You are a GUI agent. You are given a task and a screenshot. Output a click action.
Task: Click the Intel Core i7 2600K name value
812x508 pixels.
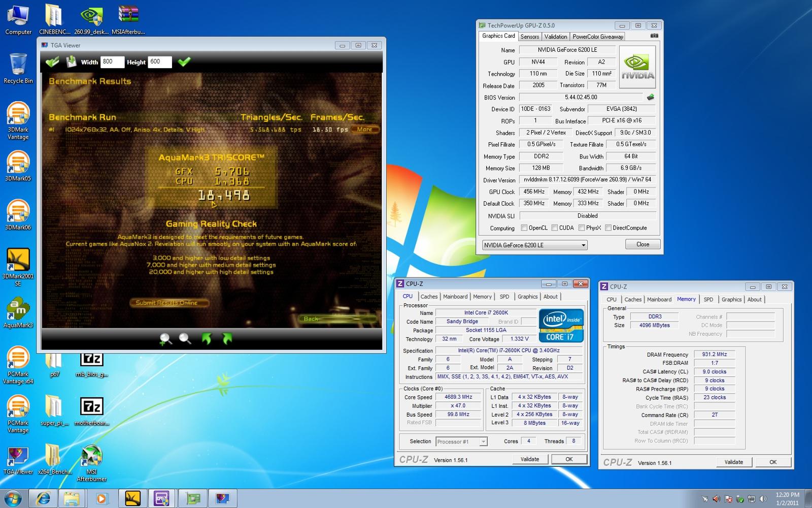(486, 313)
